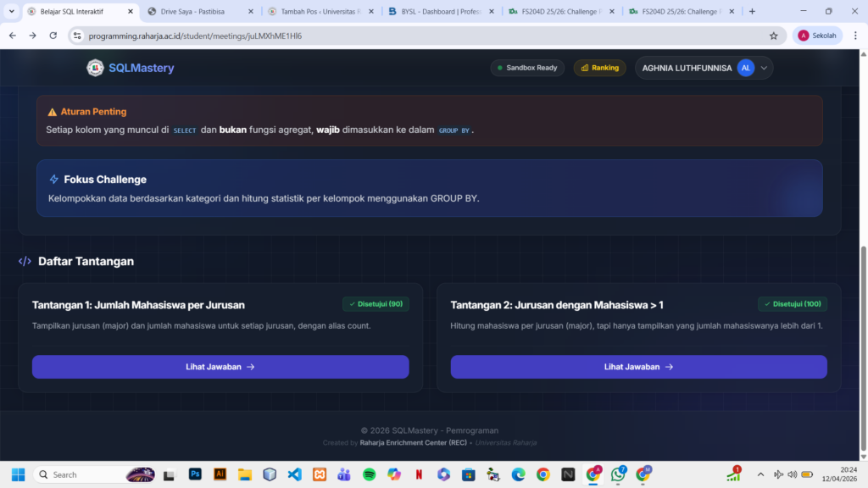The image size is (868, 488).
Task: Expand the hidden system tray icons chevron
Action: point(760,474)
